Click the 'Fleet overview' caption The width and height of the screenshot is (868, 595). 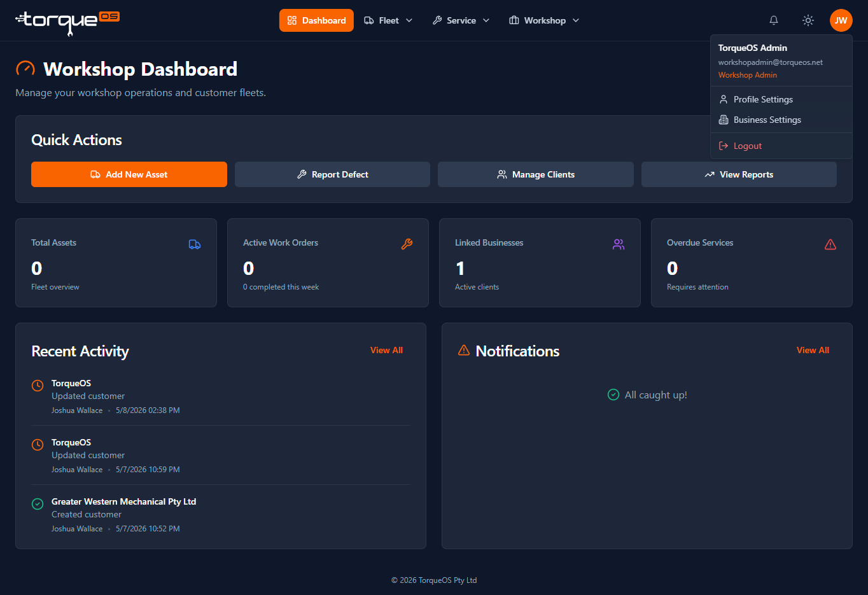coord(55,287)
